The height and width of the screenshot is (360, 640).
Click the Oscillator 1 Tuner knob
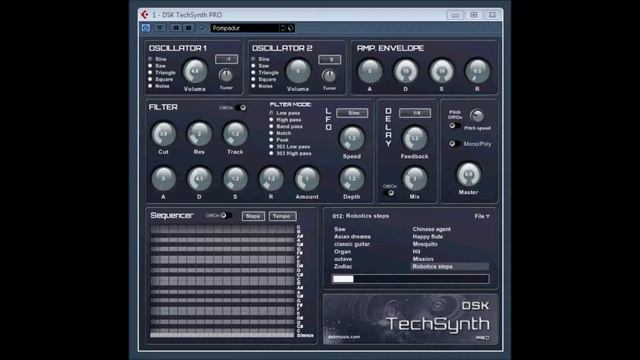click(226, 76)
